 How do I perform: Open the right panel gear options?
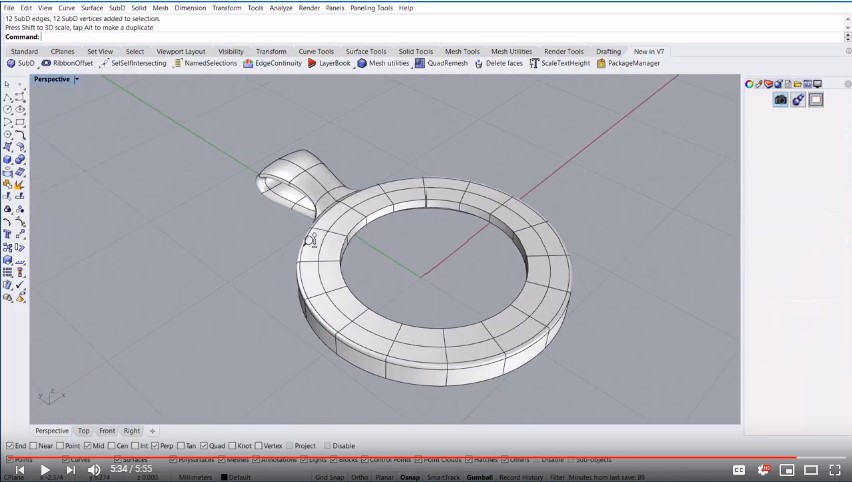[x=847, y=84]
